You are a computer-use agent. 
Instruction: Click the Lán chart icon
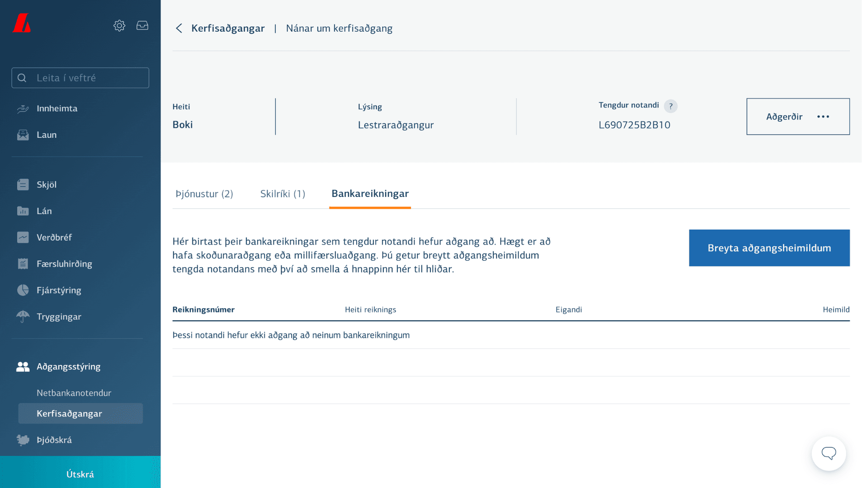(x=23, y=211)
